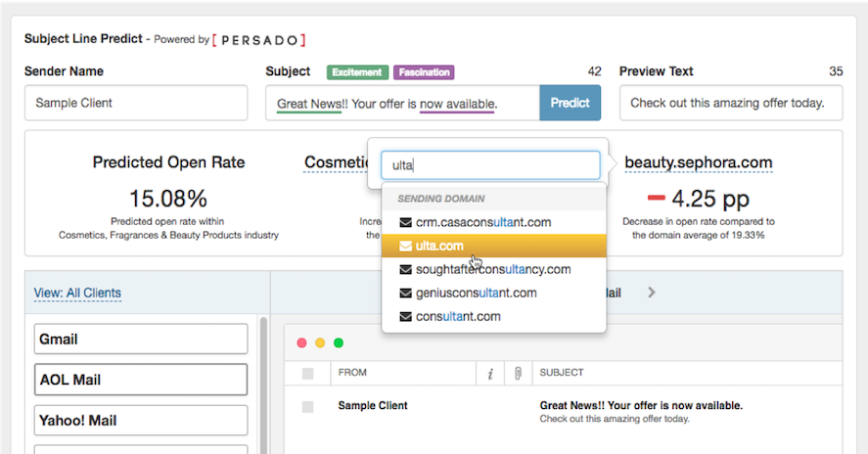Select ulta.com from sending domain list

494,246
